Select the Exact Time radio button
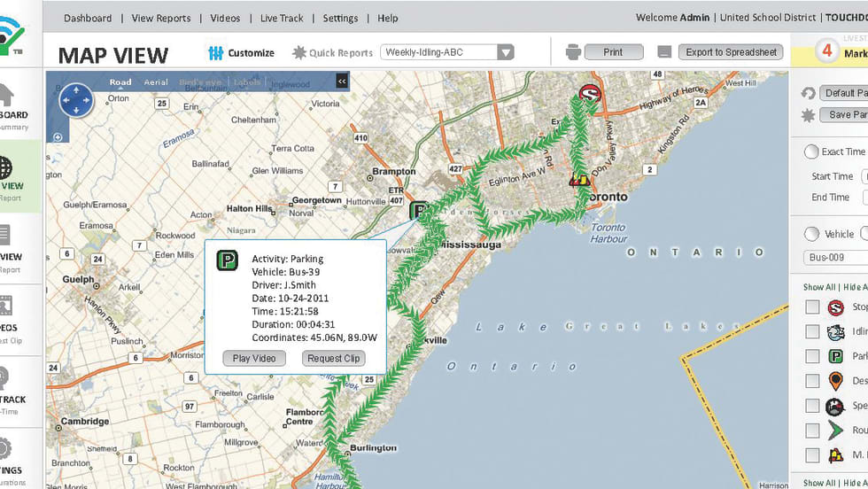The height and width of the screenshot is (489, 868). tap(810, 152)
